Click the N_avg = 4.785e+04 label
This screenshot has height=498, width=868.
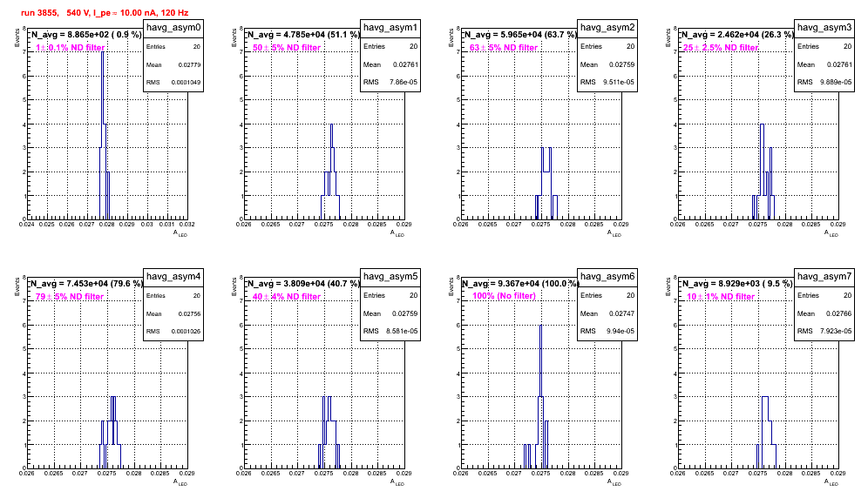[x=303, y=34]
